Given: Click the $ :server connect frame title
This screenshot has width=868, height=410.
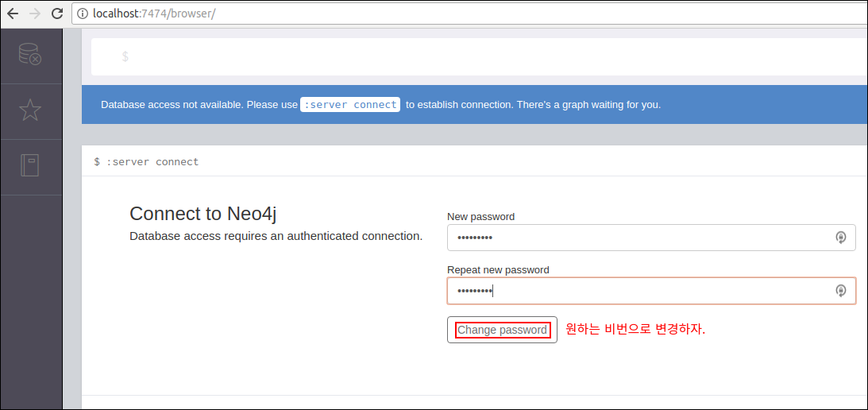Looking at the screenshot, I should 146,162.
